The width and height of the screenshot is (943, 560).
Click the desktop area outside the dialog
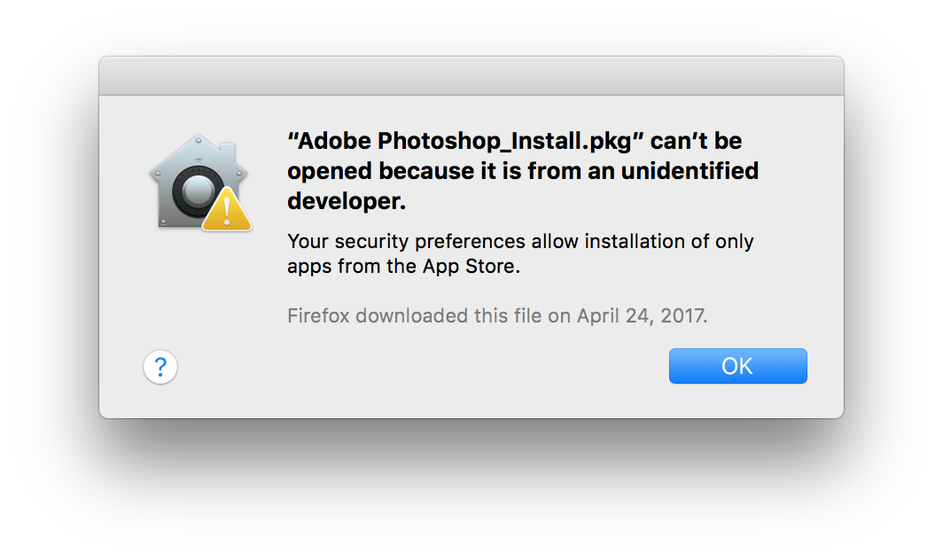[471, 496]
